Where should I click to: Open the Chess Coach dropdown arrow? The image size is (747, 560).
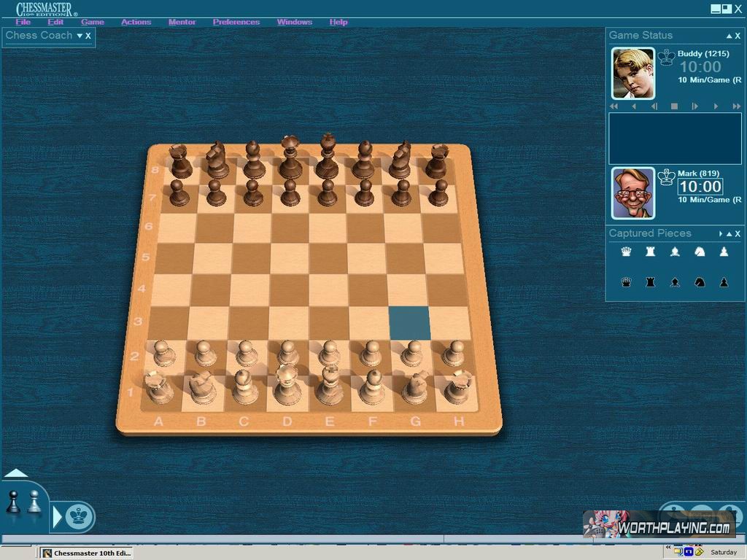tap(80, 36)
